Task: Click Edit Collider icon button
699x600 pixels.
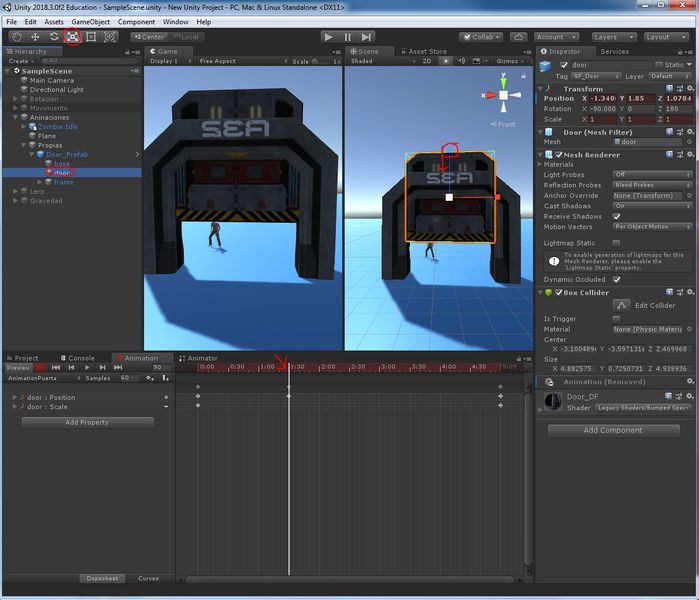Action: (621, 305)
